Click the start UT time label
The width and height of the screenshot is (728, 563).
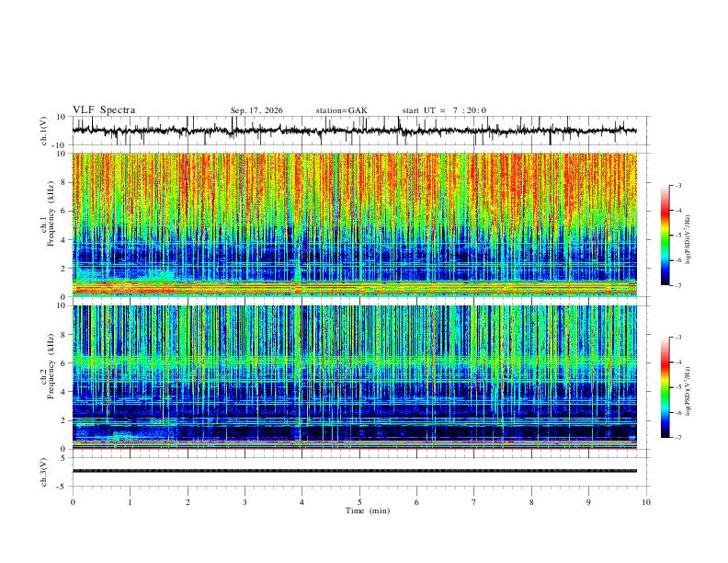pos(444,110)
